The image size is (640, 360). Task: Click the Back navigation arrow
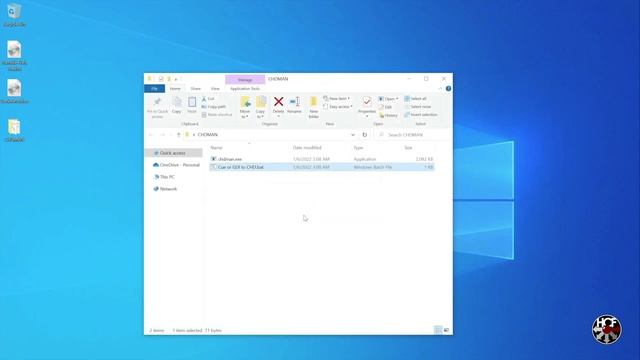tap(151, 135)
